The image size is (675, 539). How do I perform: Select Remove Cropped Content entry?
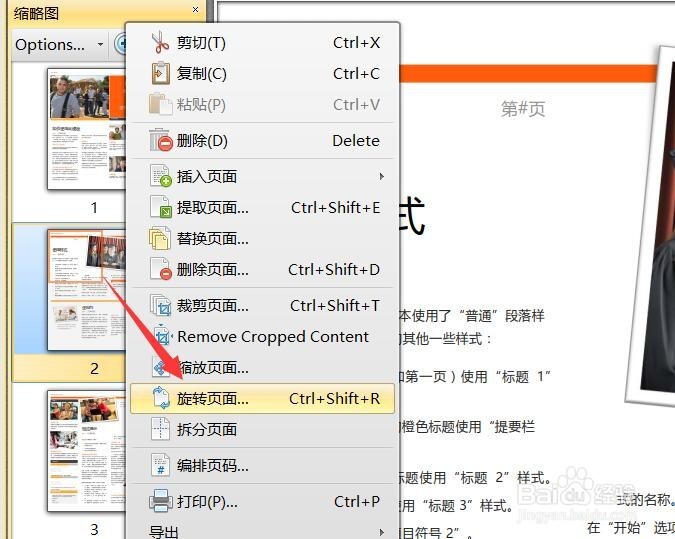263,336
